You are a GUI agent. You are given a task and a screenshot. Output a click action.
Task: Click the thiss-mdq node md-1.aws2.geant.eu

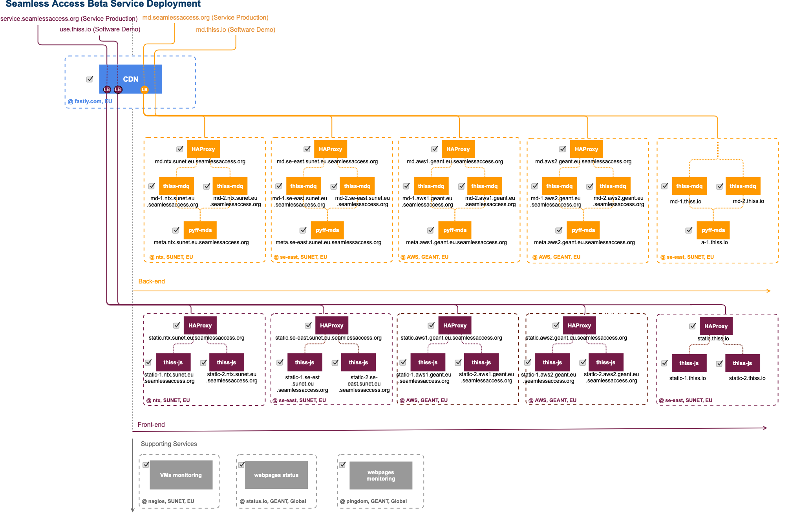pyautogui.click(x=560, y=186)
